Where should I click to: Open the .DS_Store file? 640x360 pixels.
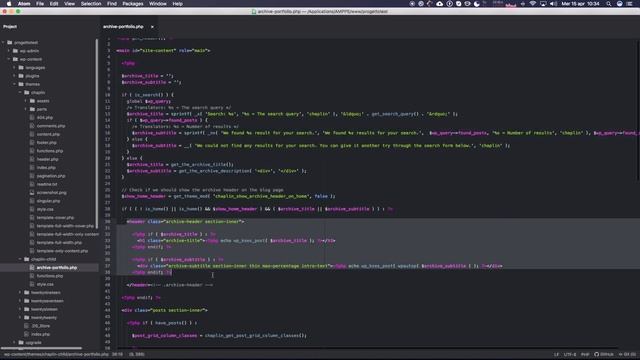point(40,326)
